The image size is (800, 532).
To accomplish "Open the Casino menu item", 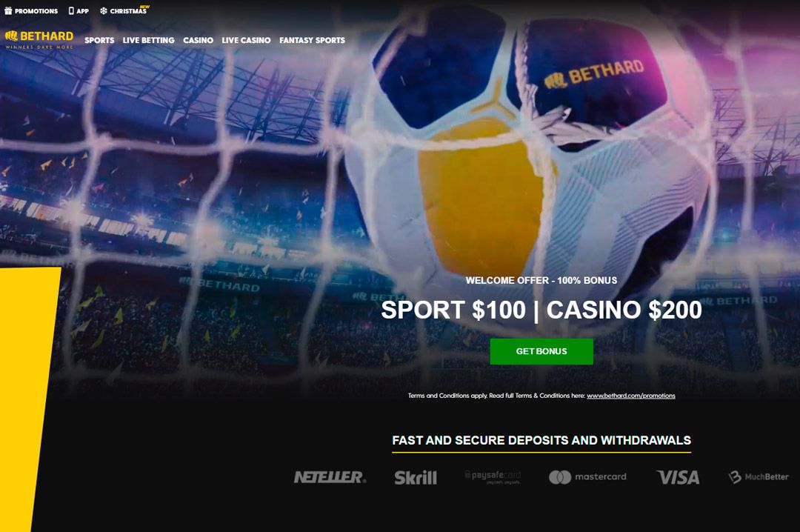I will click(198, 40).
